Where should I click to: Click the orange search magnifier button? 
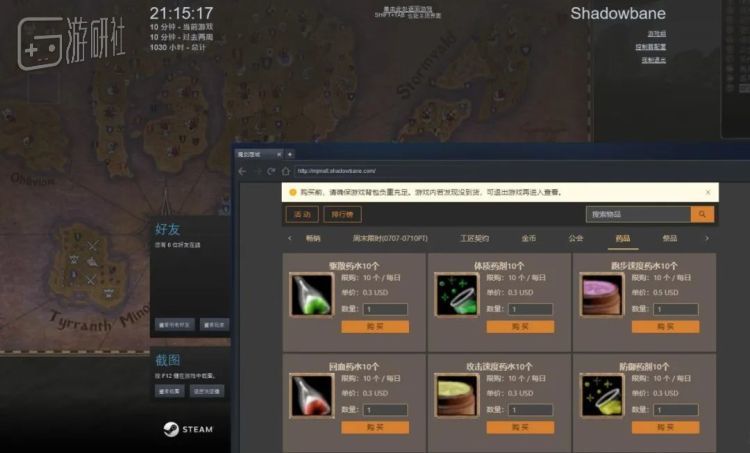[x=702, y=214]
